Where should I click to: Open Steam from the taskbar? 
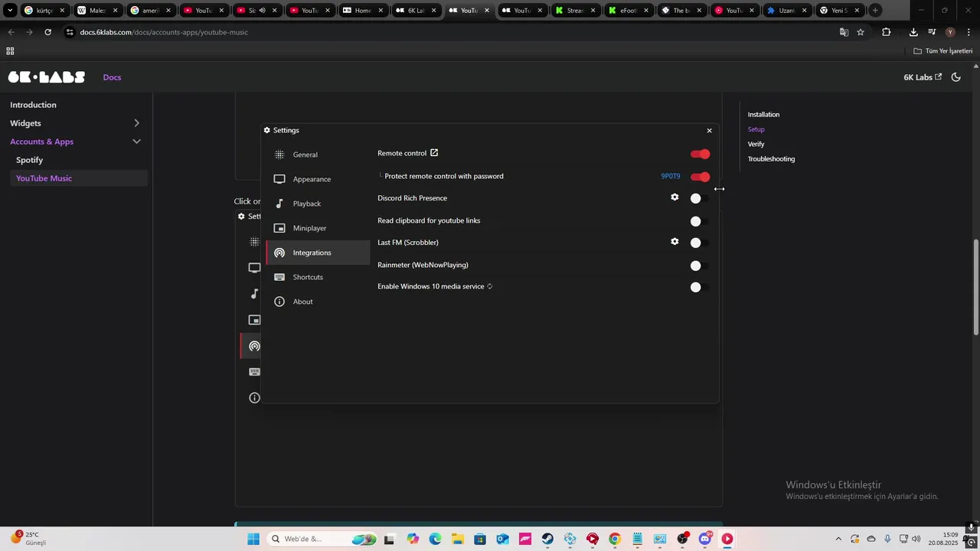[547, 539]
